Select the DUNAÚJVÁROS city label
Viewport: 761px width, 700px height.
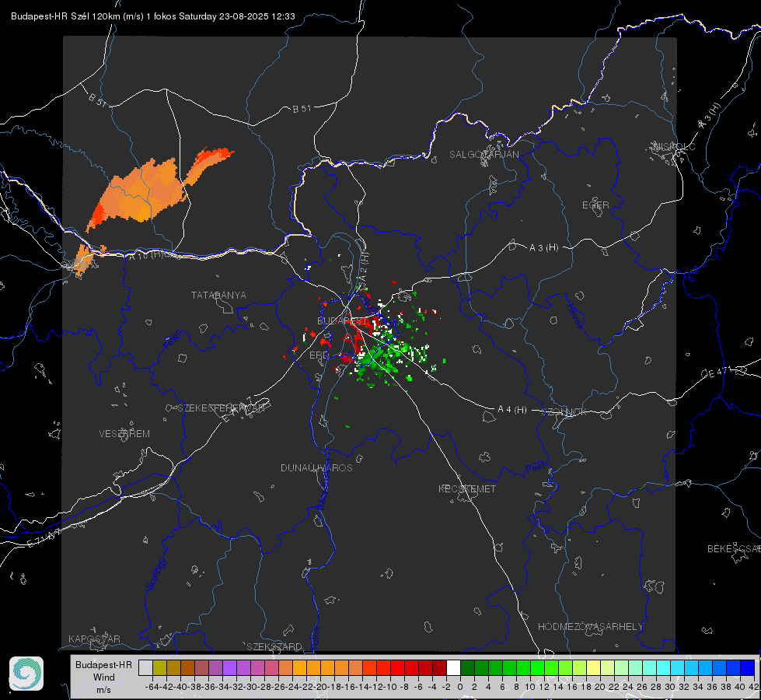click(316, 467)
